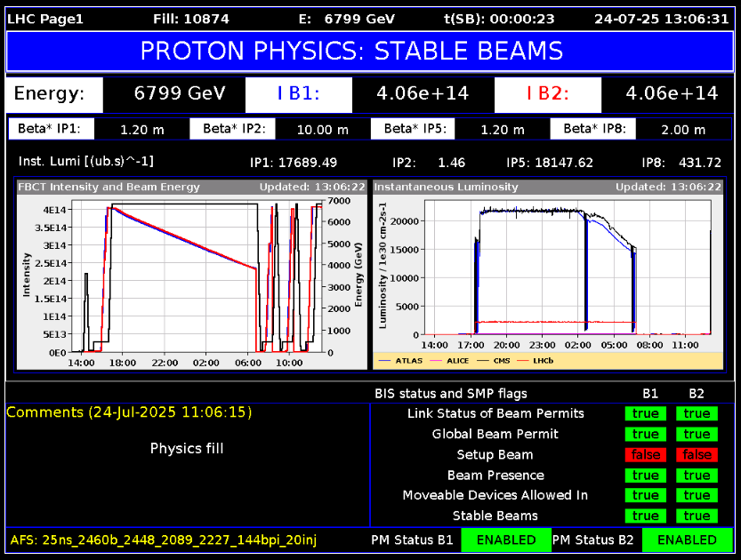Viewport: 741px width, 560px height.
Task: Click the B1 Setup Beam false indicator
Action: [646, 454]
